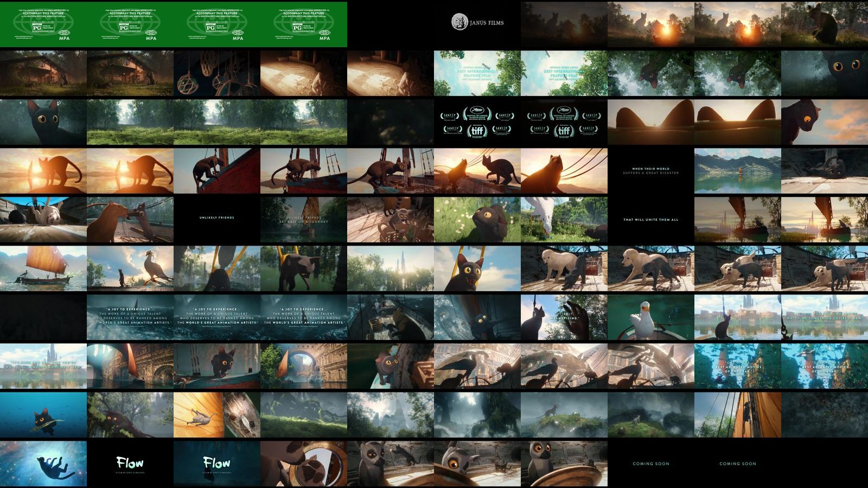868x488 pixels.
Task: Open the cat looking up among daisies frame
Action: pos(477,220)
